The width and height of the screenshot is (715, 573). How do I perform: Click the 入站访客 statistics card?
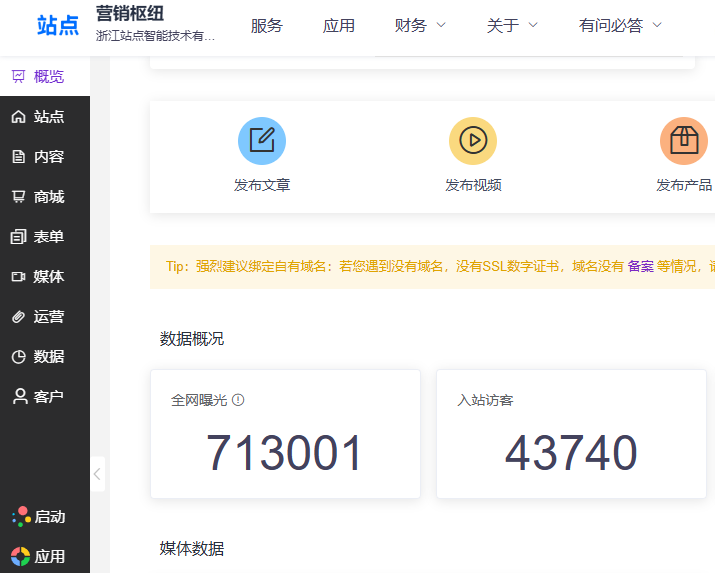point(571,434)
